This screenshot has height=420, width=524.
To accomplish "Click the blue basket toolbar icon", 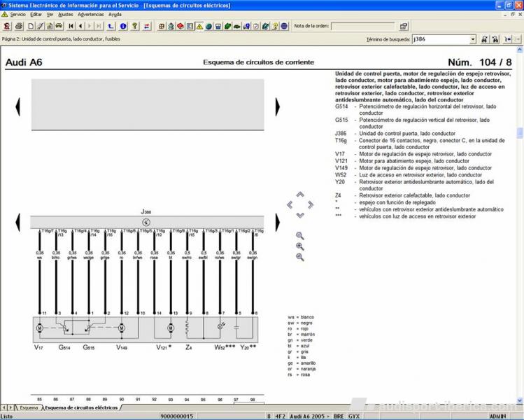I will pyautogui.click(x=218, y=26).
